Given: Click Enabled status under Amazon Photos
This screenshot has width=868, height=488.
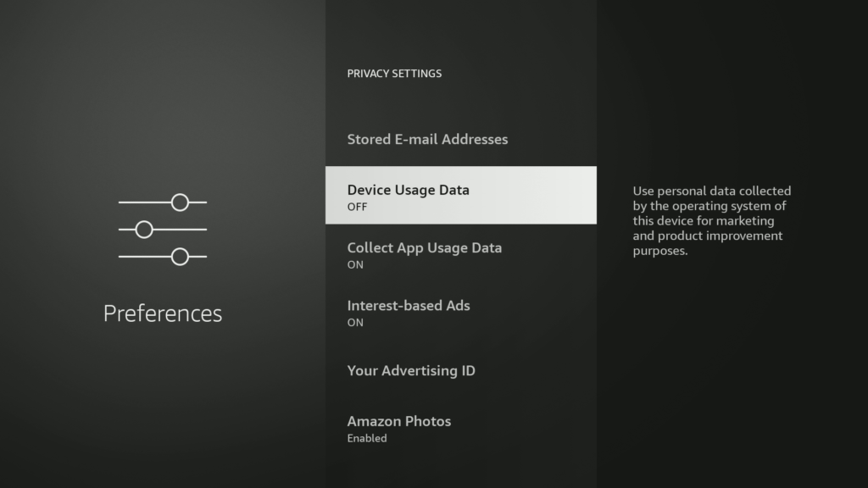Looking at the screenshot, I should pyautogui.click(x=367, y=438).
